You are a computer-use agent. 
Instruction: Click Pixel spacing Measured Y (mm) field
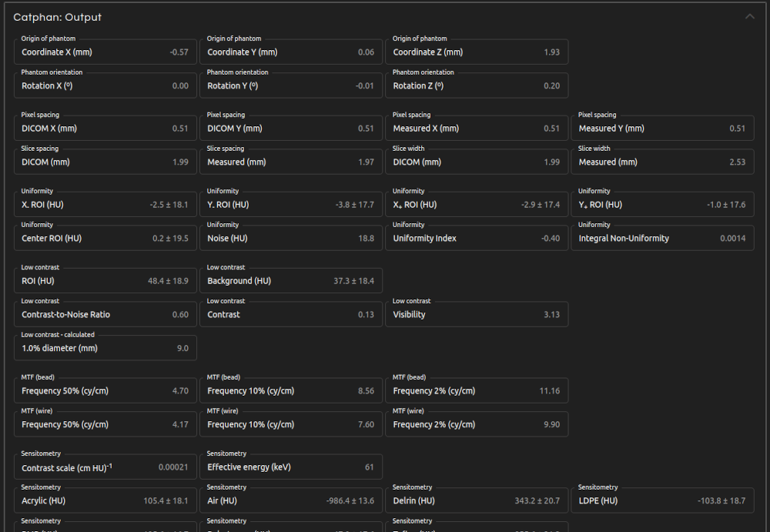[x=662, y=129]
